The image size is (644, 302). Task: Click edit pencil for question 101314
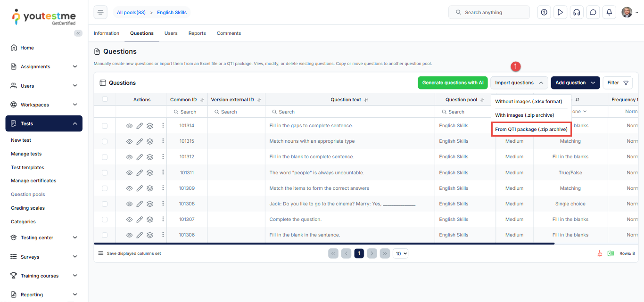(x=140, y=126)
